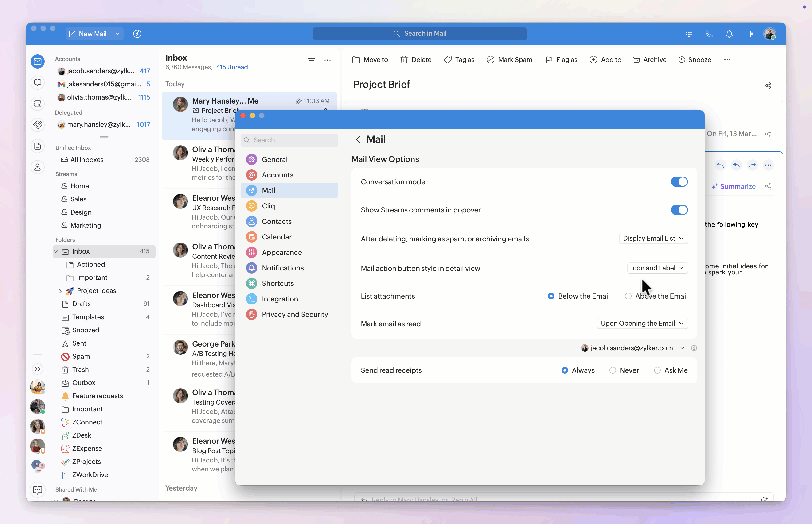Click add folder plus icon

coord(148,239)
